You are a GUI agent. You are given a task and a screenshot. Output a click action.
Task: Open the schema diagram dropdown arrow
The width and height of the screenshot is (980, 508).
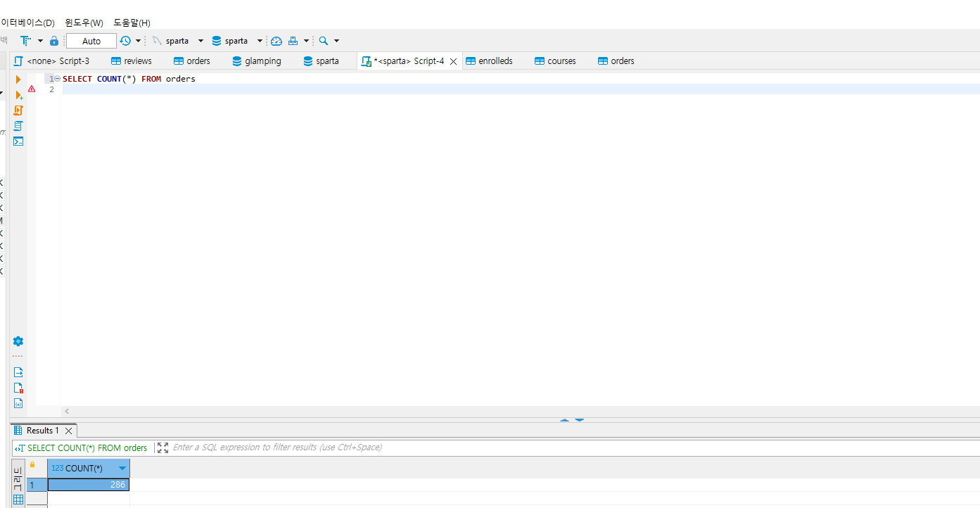tap(306, 41)
